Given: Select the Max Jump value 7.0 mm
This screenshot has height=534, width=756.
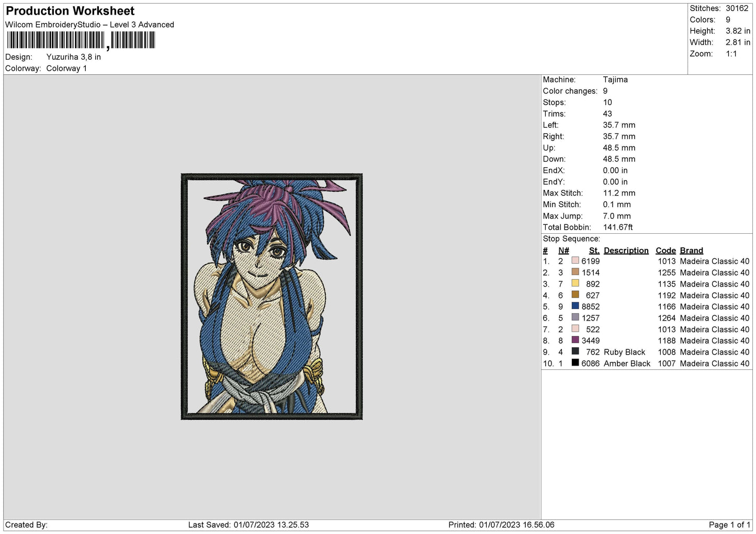Looking at the screenshot, I should click(x=617, y=216).
